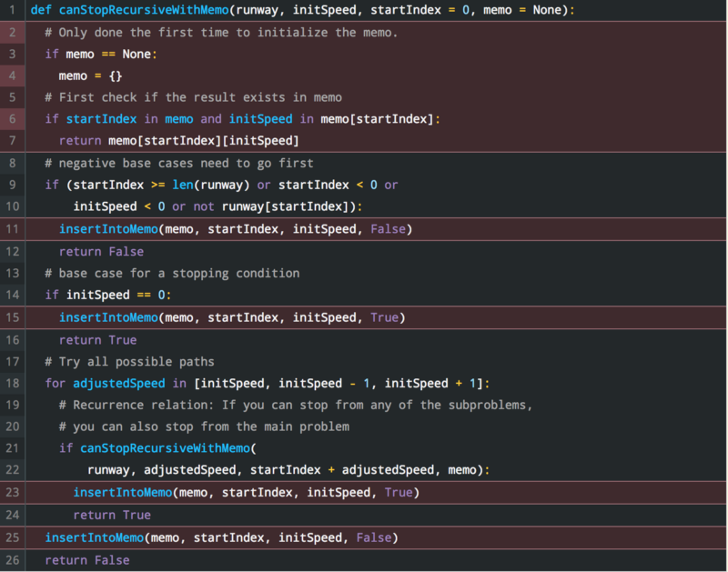728x572 pixels.
Task: Click 'return False' on line 12
Action: coord(101,251)
